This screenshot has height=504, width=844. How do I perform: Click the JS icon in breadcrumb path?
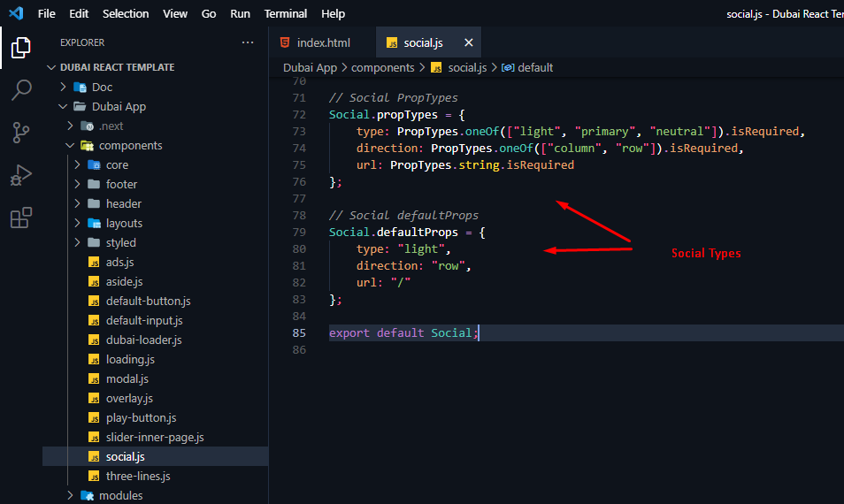[436, 68]
